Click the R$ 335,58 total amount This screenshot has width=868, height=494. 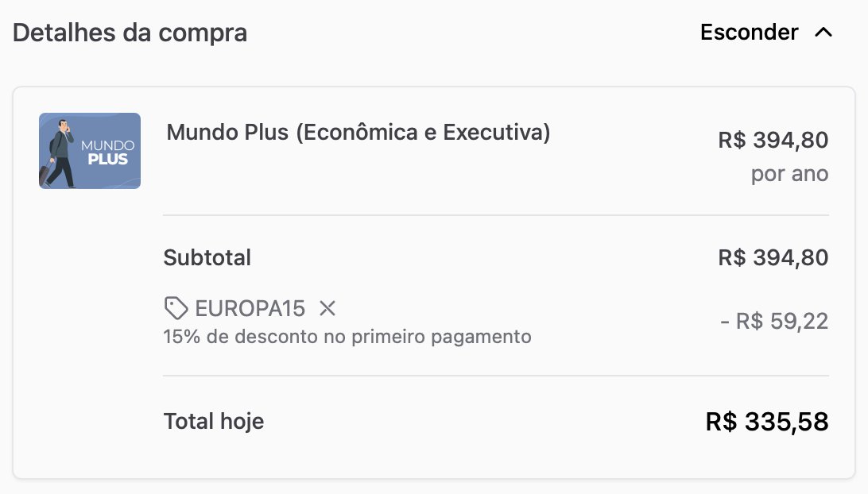tap(767, 422)
